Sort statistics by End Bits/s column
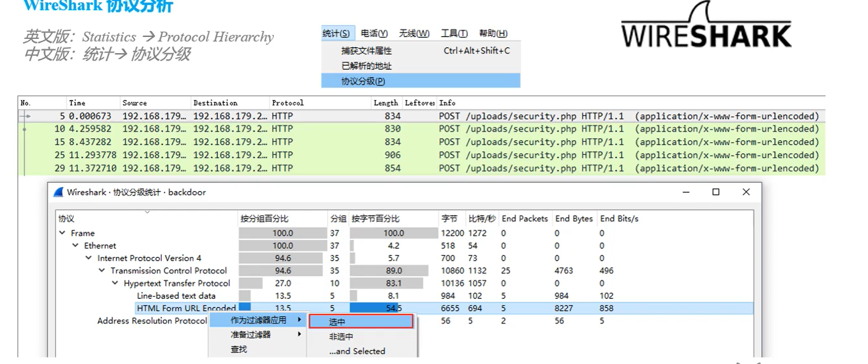This screenshot has width=868, height=364. 619,219
